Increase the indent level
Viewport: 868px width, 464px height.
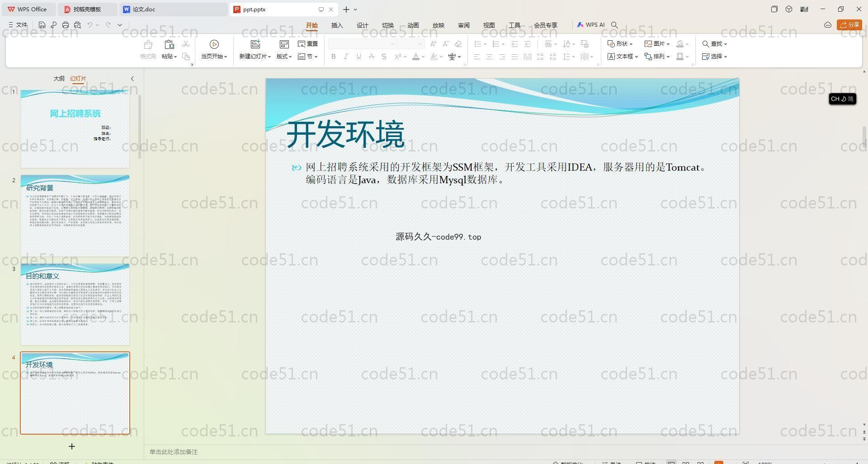[527, 44]
